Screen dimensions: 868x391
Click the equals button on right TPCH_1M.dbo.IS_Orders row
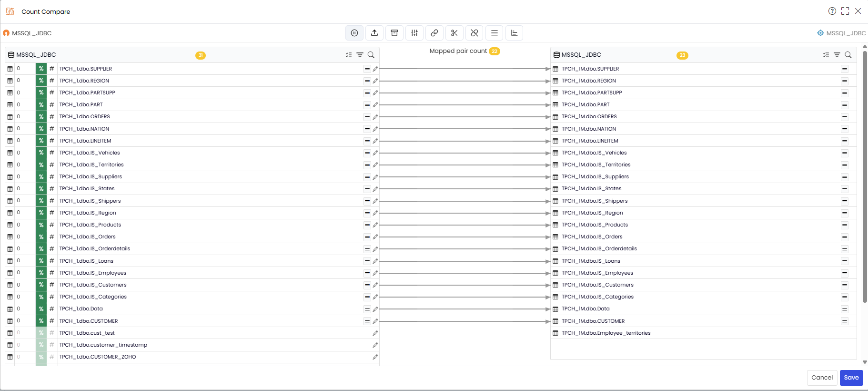tap(845, 237)
